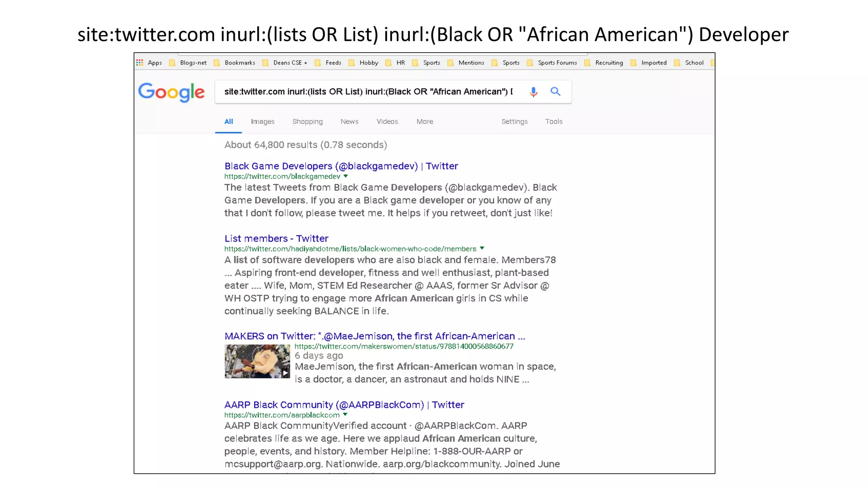Switch to the Shopping tab

pyautogui.click(x=307, y=122)
